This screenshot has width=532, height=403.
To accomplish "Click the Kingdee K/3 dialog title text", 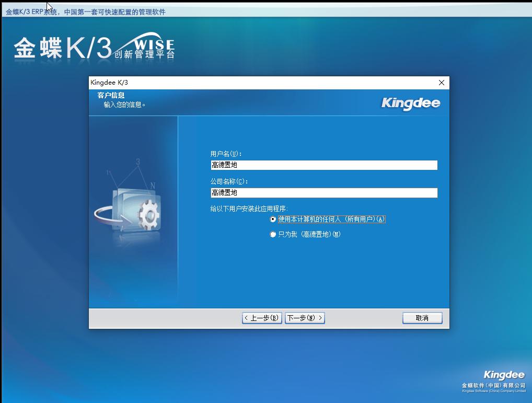I will pyautogui.click(x=110, y=82).
